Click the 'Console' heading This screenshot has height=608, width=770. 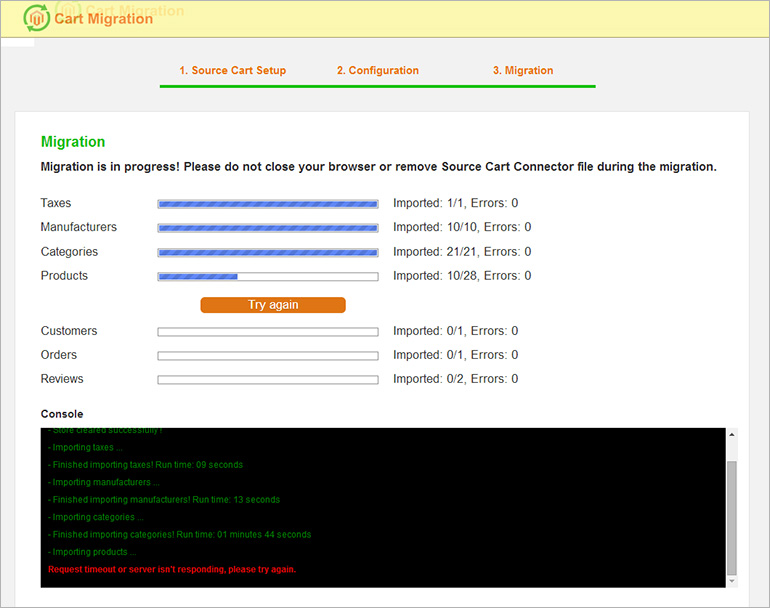[x=62, y=414]
